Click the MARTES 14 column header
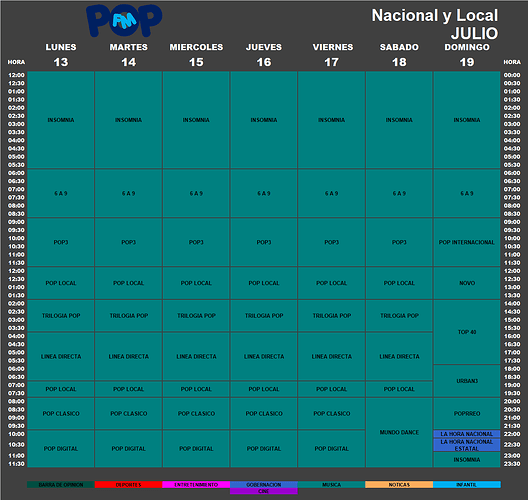Image resolution: width=528 pixels, height=500 pixels. point(129,55)
